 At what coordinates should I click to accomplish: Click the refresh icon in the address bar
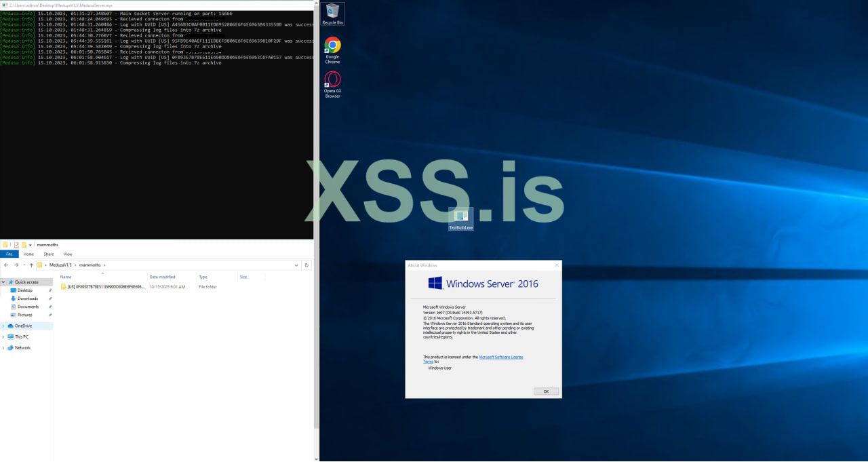(x=307, y=265)
